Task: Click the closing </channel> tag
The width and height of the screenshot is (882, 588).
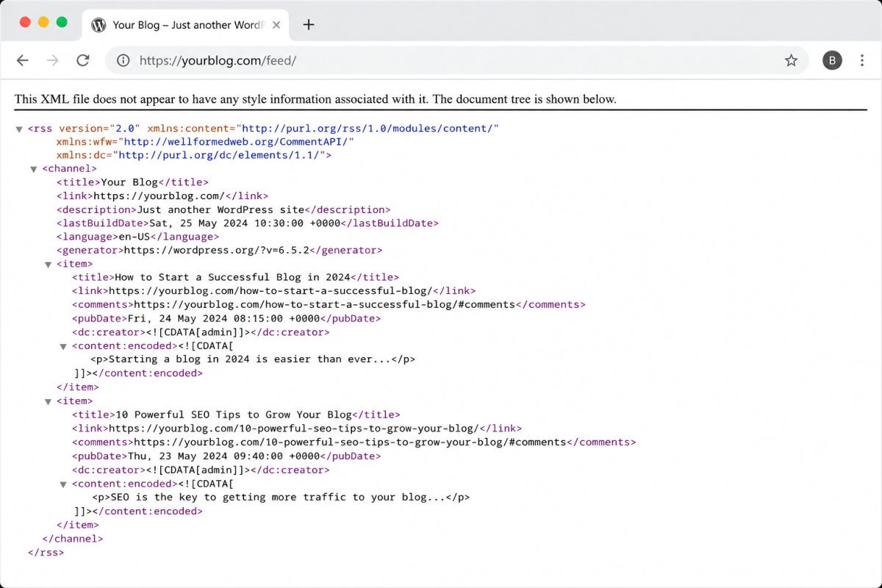Action: (x=72, y=539)
